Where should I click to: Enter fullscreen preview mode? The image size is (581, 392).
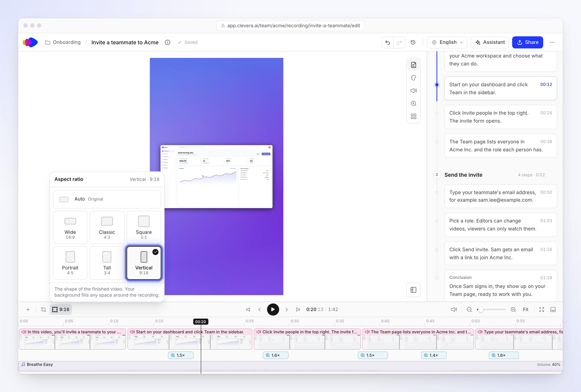pos(541,310)
